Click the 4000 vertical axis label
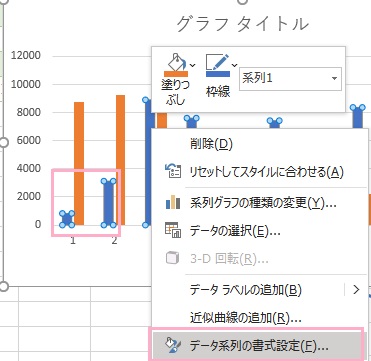Screen dimensions: 371x361 click(29, 168)
